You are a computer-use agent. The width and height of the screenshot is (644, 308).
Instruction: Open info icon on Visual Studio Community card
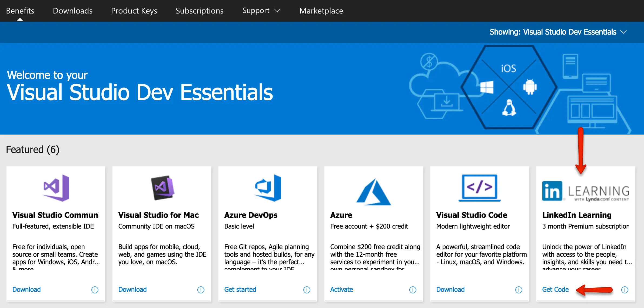95,290
